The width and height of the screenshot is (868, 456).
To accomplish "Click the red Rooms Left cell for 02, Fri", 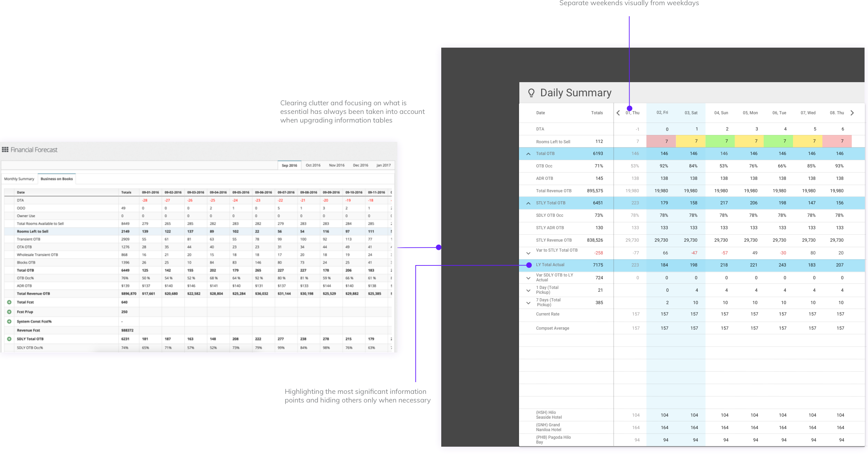I will coord(661,141).
